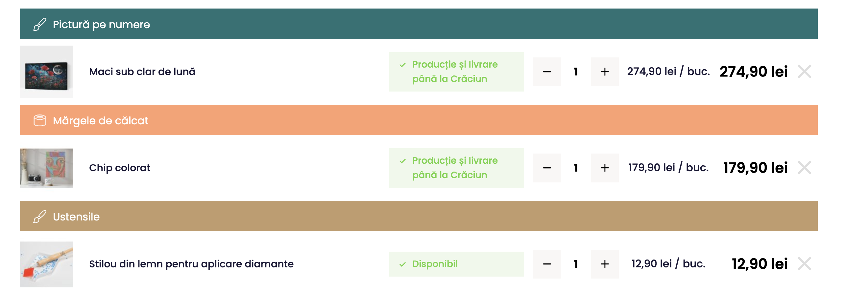Decrease quantity of Chip colorat
The height and width of the screenshot is (292, 868).
(x=547, y=168)
